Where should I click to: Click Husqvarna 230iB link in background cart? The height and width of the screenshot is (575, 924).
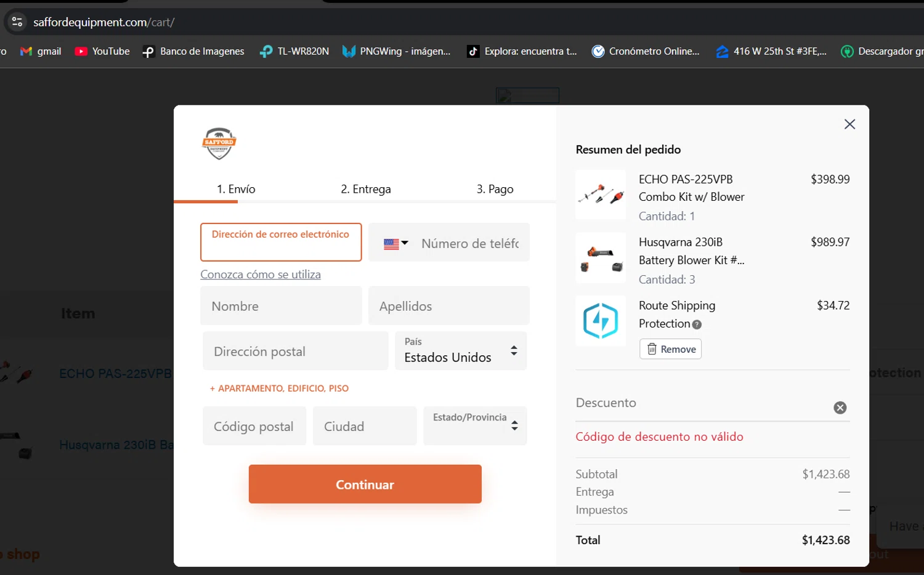point(116,444)
